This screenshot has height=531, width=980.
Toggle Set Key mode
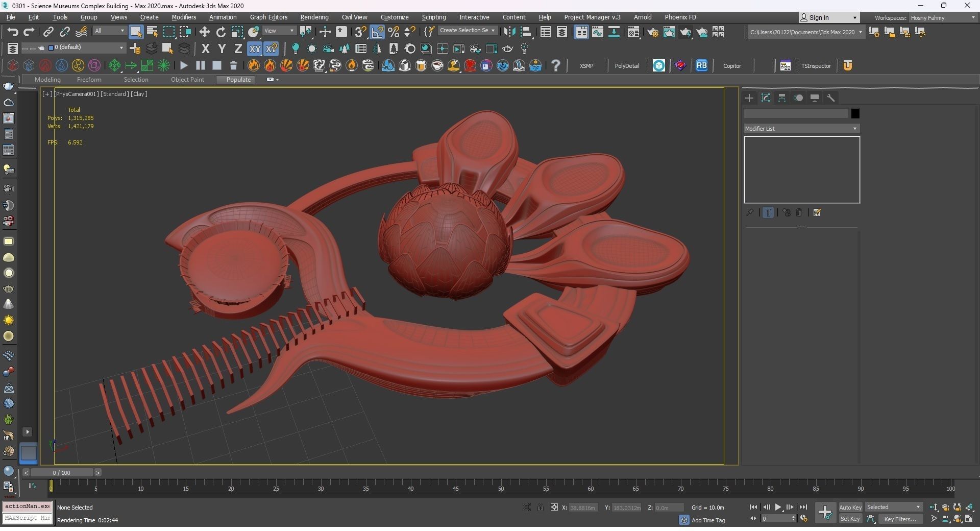850,519
